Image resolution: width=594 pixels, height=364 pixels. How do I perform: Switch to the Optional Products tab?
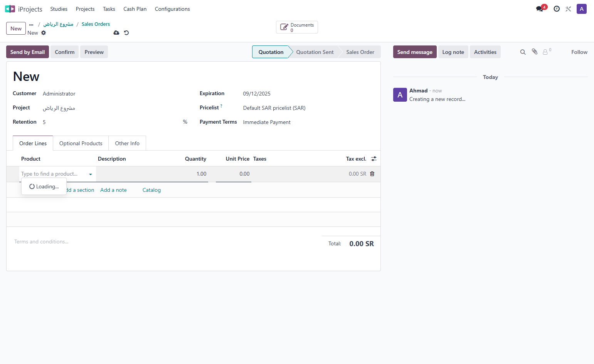pyautogui.click(x=81, y=143)
